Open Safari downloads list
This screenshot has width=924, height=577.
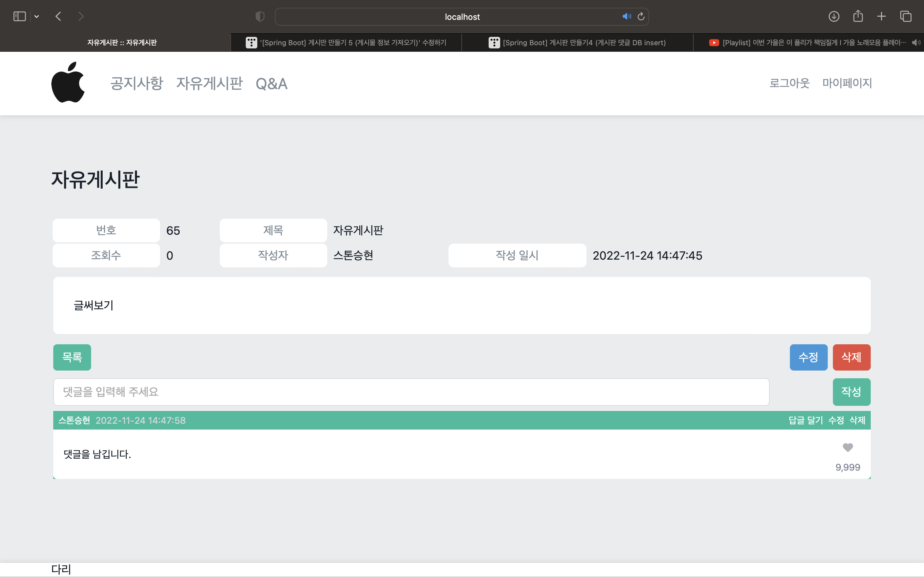834,16
